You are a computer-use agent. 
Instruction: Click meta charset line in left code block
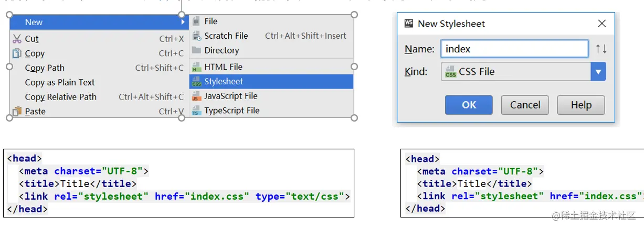point(83,171)
